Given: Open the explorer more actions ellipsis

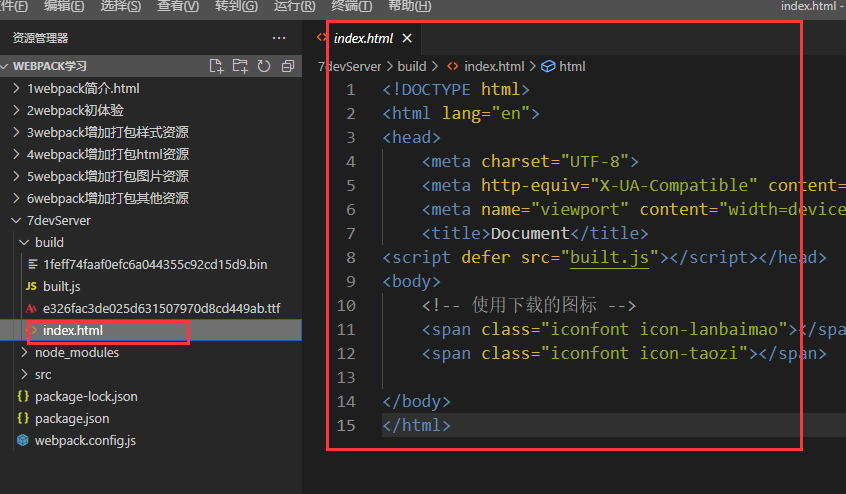Looking at the screenshot, I should tap(279, 38).
